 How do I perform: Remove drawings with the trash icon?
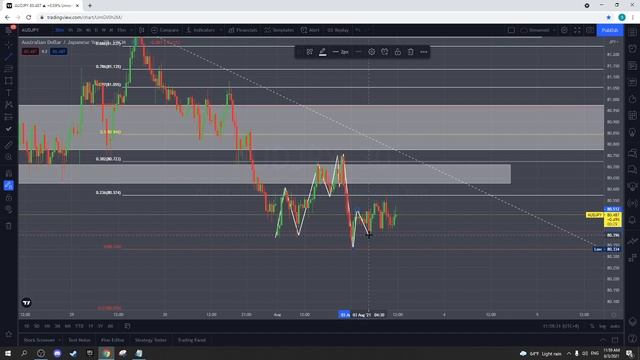9,226
